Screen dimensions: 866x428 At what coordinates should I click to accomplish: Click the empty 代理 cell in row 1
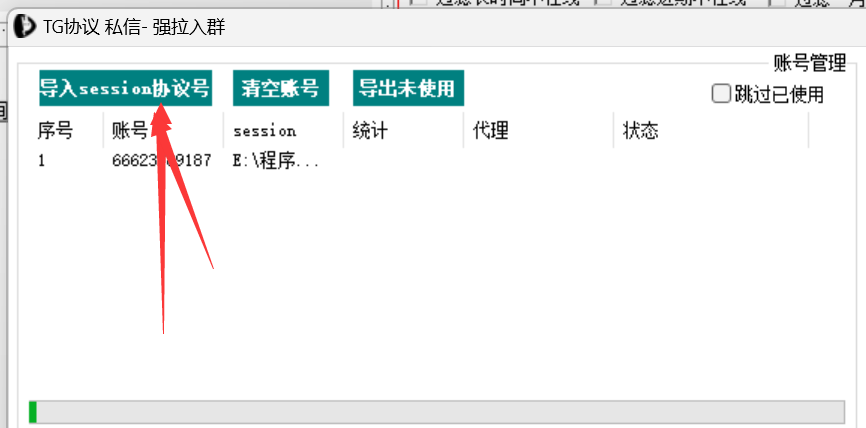click(x=536, y=160)
